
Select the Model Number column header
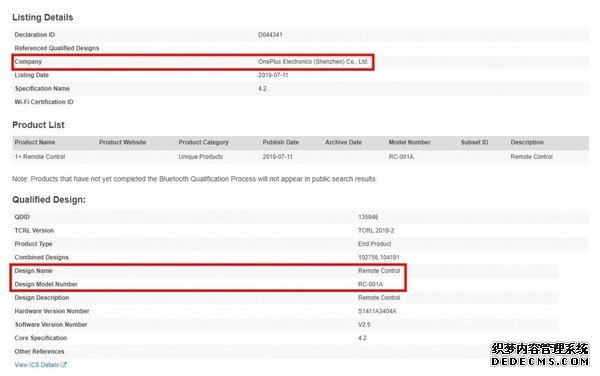coord(409,142)
